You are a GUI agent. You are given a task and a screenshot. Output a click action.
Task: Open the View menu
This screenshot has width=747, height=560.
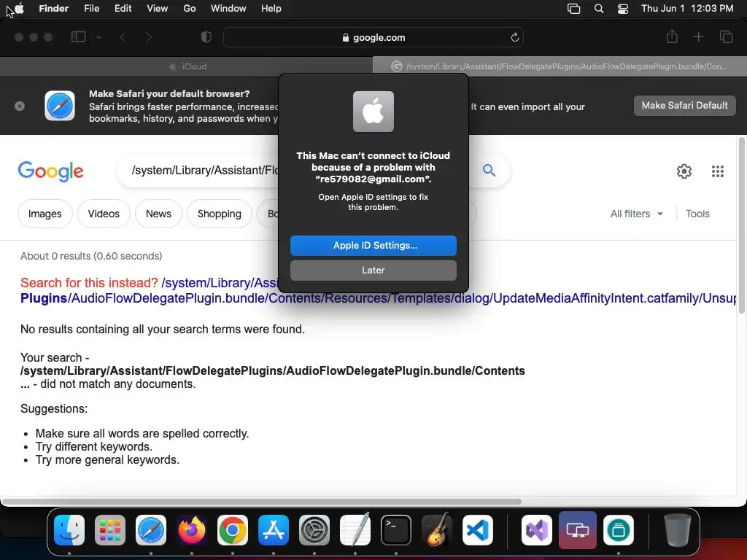coord(158,9)
